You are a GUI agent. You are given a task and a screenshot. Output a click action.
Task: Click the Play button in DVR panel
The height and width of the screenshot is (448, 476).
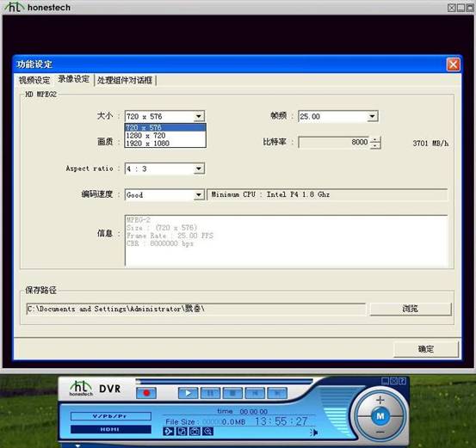188,393
